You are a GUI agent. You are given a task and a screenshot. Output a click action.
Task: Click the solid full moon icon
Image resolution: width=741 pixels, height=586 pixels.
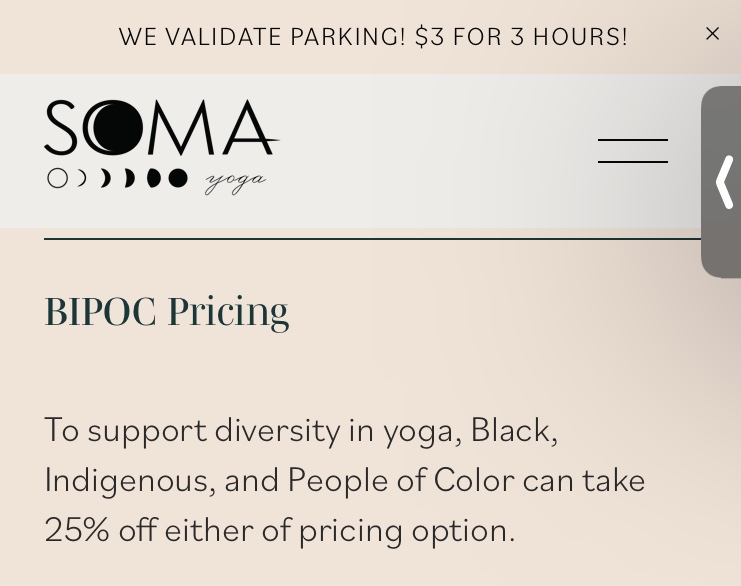point(178,178)
